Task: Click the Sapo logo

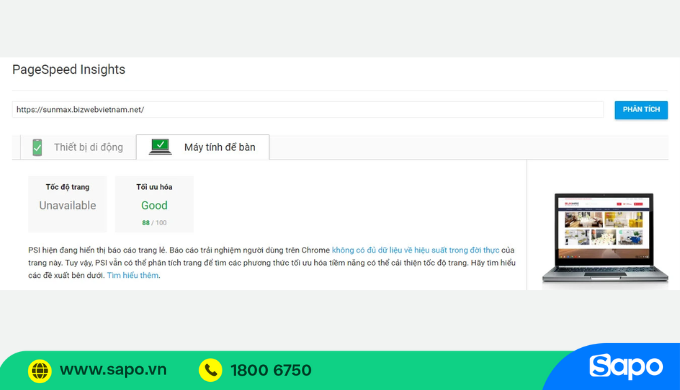Action: [626, 367]
